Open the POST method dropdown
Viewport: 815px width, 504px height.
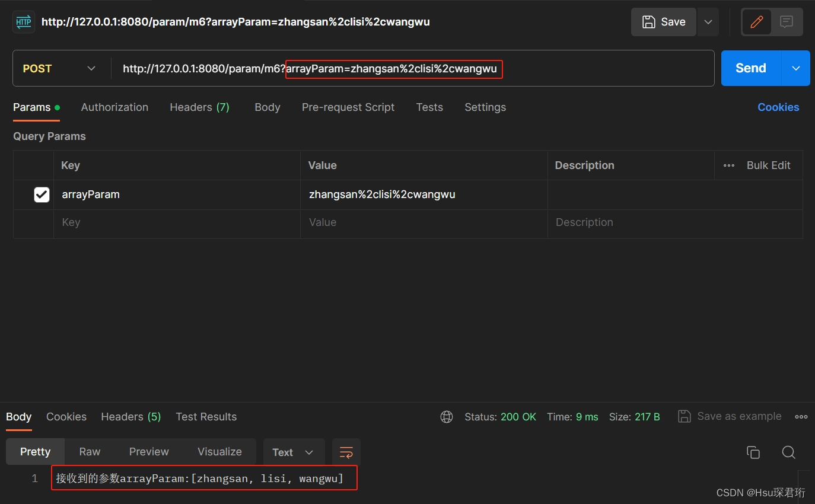(x=59, y=68)
